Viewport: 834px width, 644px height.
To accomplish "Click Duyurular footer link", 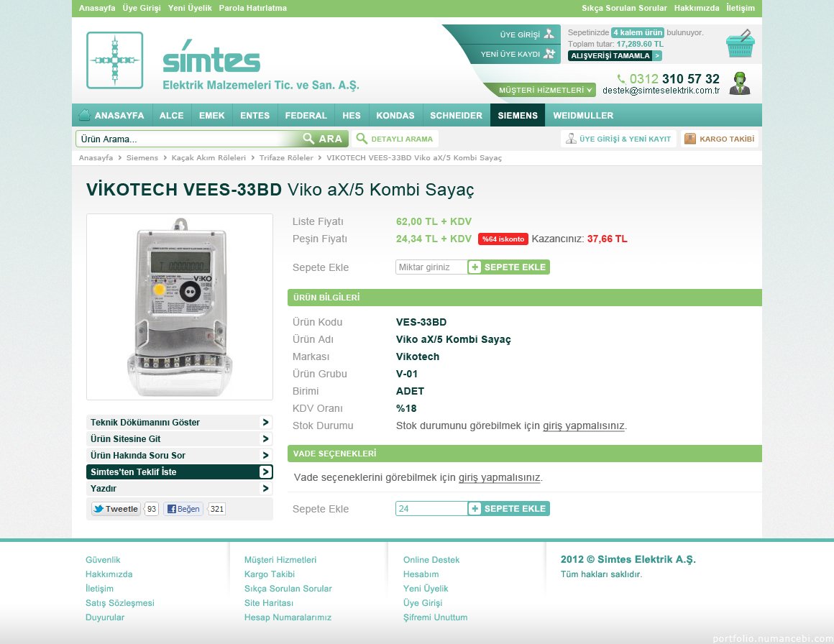I will 105,617.
